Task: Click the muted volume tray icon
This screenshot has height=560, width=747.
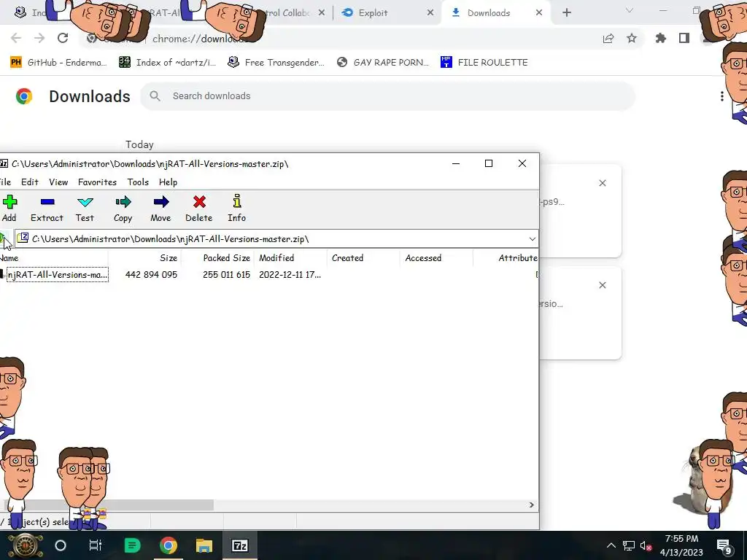Action: (x=646, y=545)
